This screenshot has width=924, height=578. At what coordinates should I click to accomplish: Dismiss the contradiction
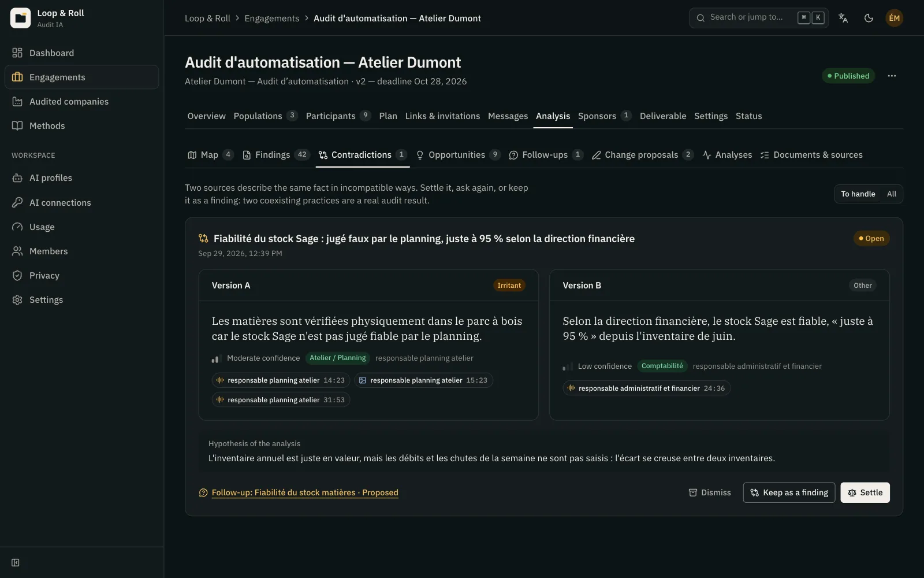[710, 492]
